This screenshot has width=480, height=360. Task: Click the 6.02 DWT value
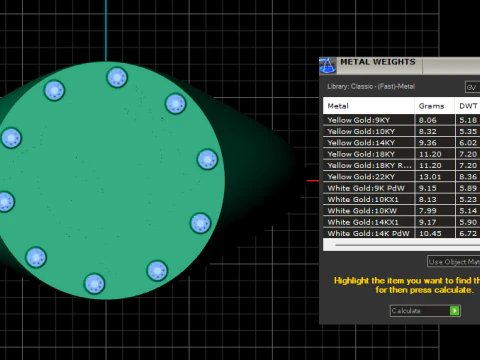click(468, 143)
